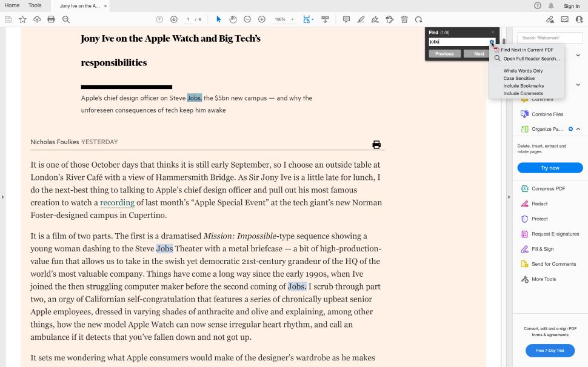Open the Combine Files tool

pos(542,114)
